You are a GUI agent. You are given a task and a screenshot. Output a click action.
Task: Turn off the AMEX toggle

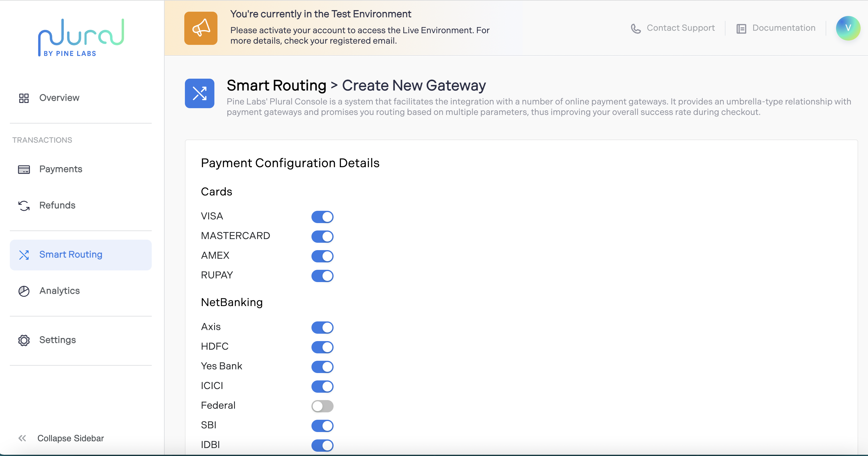[322, 256]
